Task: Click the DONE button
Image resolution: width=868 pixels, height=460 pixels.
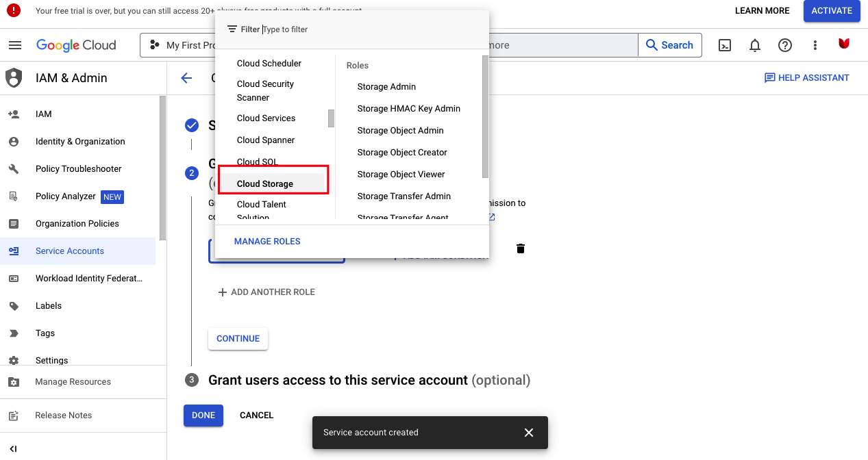Action: pyautogui.click(x=203, y=416)
